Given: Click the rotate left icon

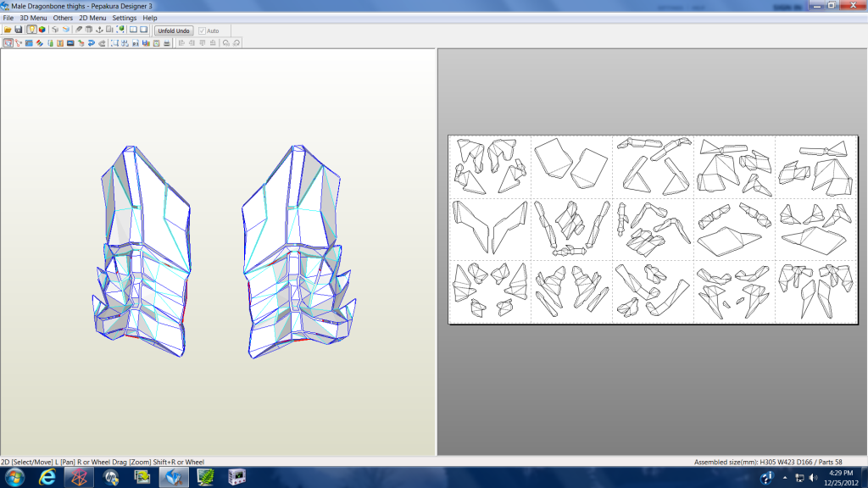Looking at the screenshot, I should (x=225, y=42).
